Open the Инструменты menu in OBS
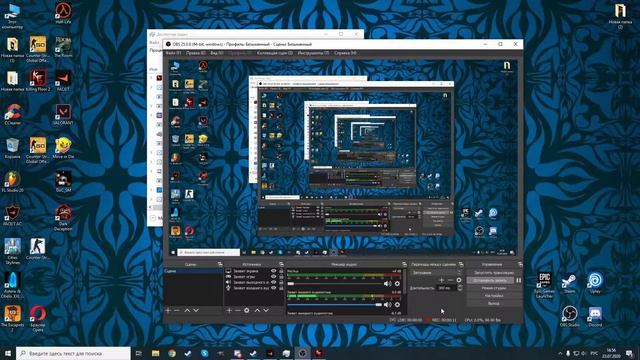 coord(313,53)
